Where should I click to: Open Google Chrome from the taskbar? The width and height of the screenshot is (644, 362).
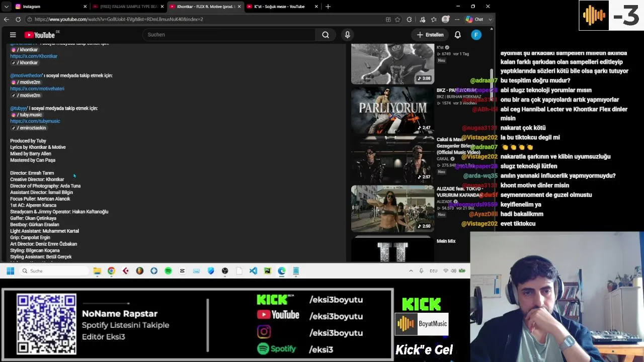(111, 271)
